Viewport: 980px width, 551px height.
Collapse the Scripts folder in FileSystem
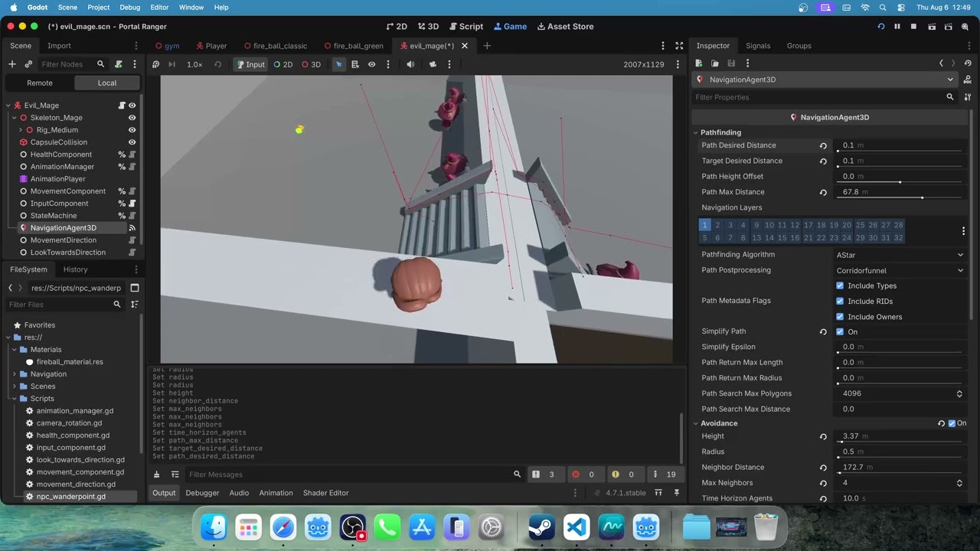tap(15, 399)
